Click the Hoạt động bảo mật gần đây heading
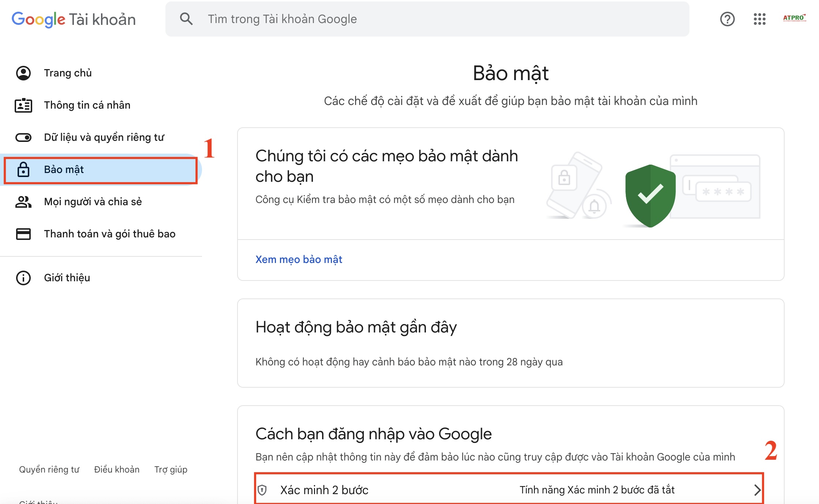Viewport: 819px width, 504px height. click(x=356, y=327)
